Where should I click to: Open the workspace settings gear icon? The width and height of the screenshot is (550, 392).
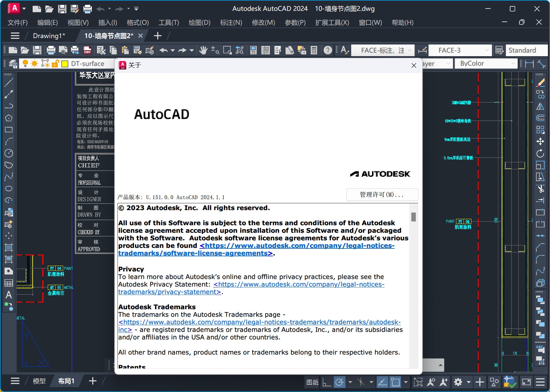458,382
